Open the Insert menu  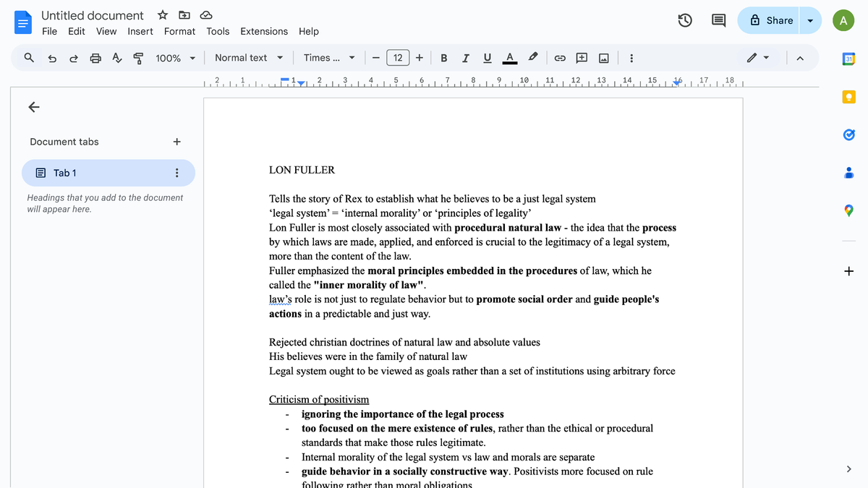click(140, 31)
